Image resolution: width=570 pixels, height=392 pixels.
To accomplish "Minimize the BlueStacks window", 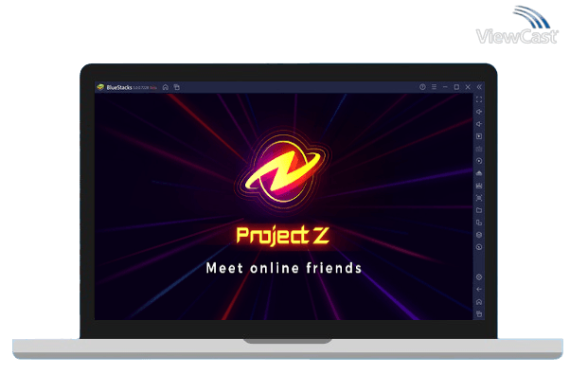I will 445,87.
